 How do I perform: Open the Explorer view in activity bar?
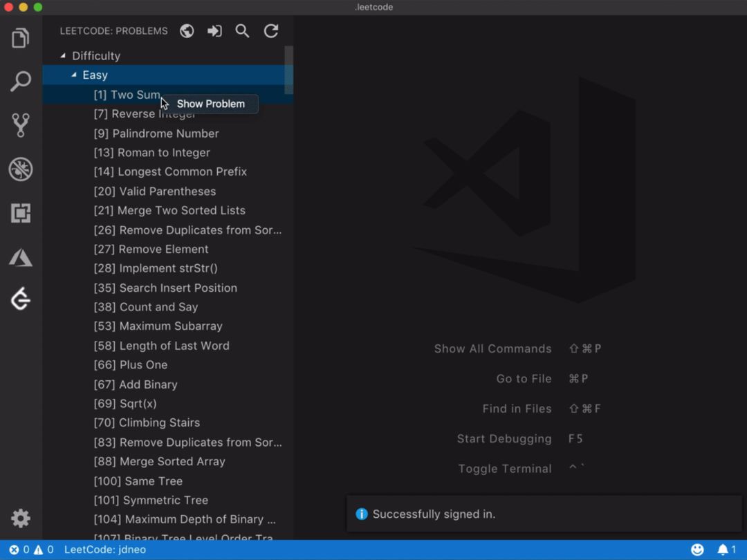coord(21,38)
